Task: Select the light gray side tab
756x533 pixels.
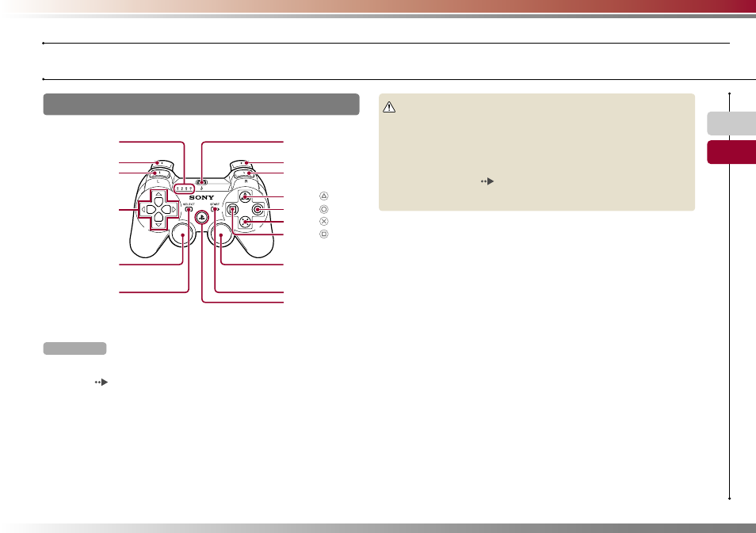Action: coord(731,124)
